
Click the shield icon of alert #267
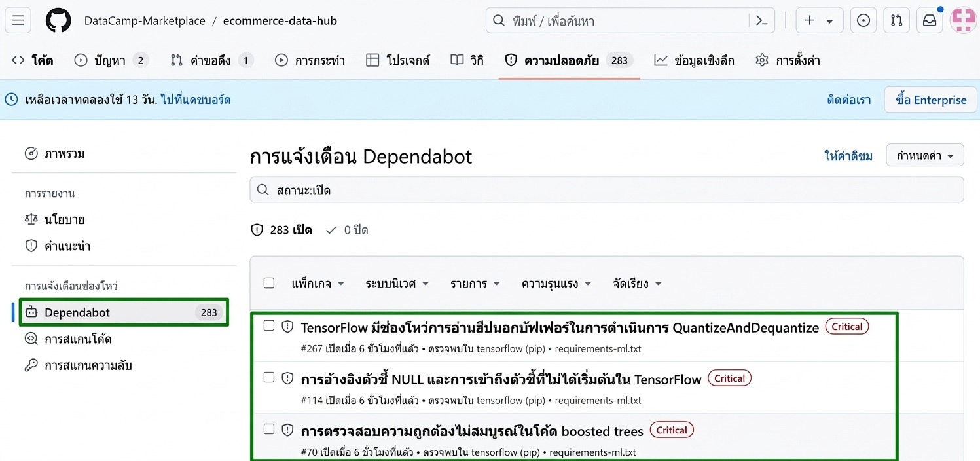click(x=287, y=327)
